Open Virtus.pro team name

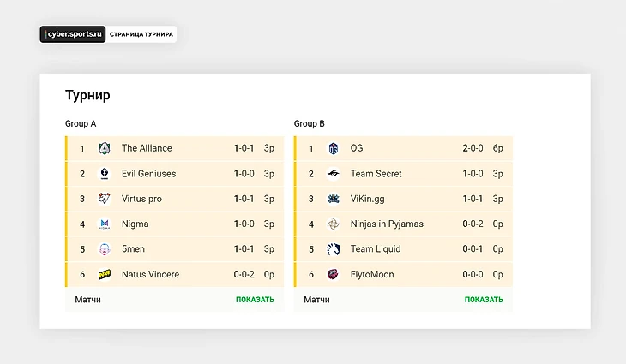(x=141, y=199)
